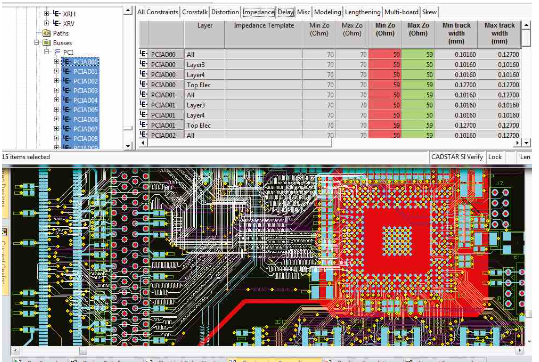539x362 pixels.
Task: Open the Distortion constraints tab
Action: pyautogui.click(x=225, y=12)
